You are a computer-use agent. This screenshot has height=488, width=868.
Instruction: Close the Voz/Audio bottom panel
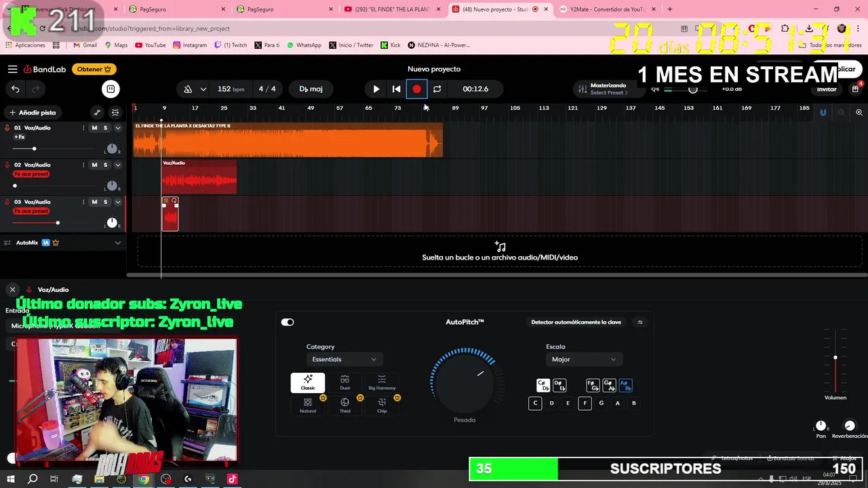pyautogui.click(x=12, y=289)
